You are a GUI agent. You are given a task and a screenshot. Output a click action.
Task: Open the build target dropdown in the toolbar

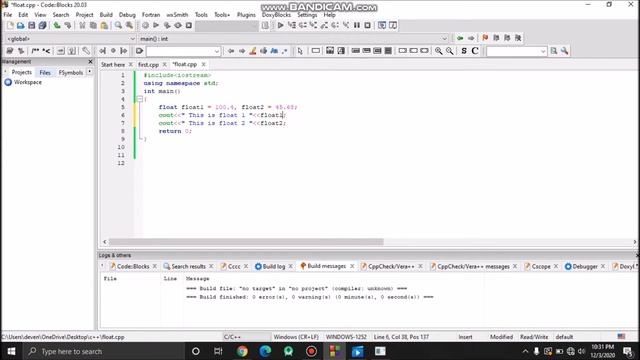[227, 26]
